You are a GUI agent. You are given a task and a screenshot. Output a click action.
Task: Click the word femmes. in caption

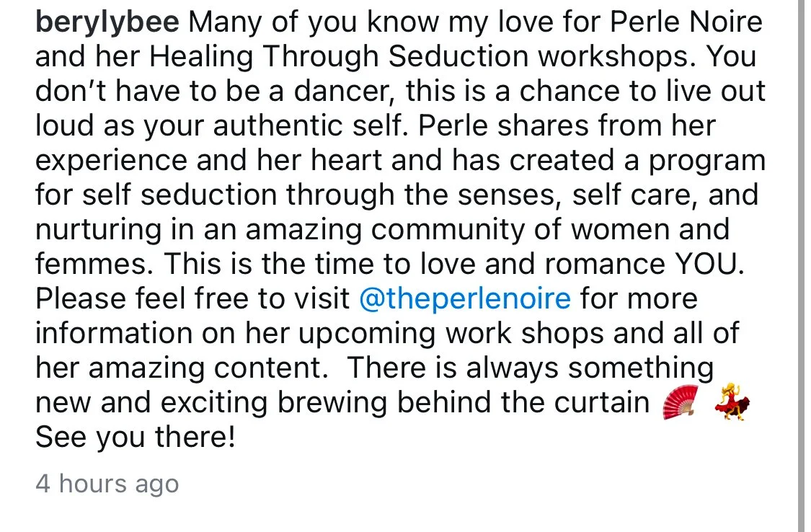94,264
